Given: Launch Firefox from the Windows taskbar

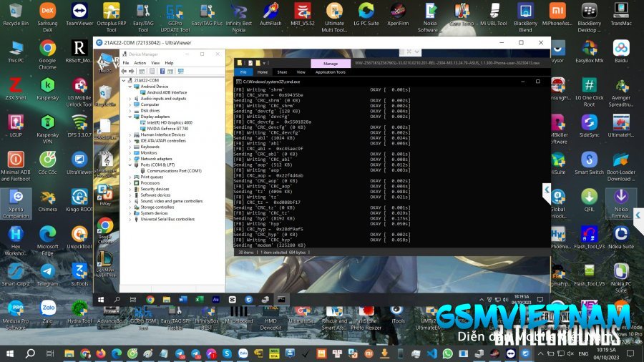Looking at the screenshot, I should [x=101, y=353].
